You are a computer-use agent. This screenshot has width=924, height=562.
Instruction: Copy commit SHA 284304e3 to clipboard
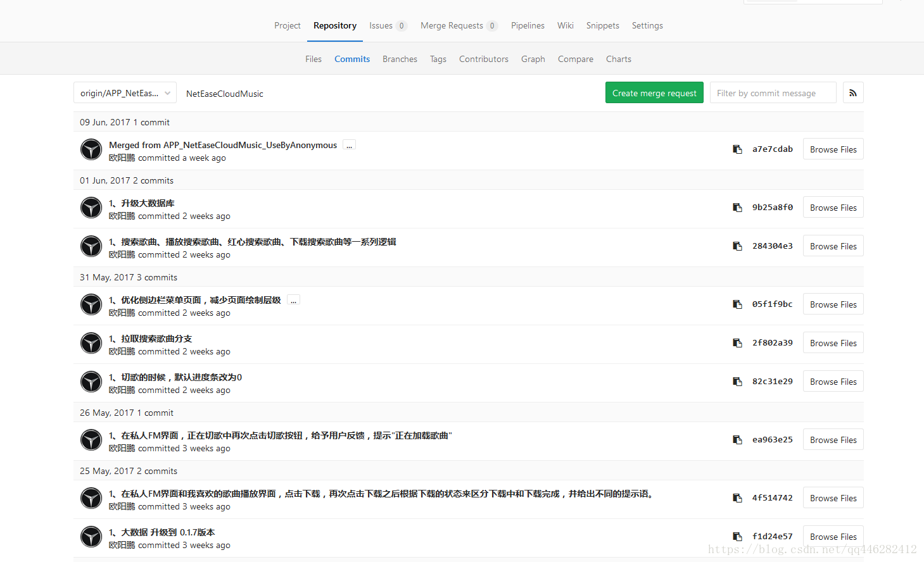tap(737, 246)
